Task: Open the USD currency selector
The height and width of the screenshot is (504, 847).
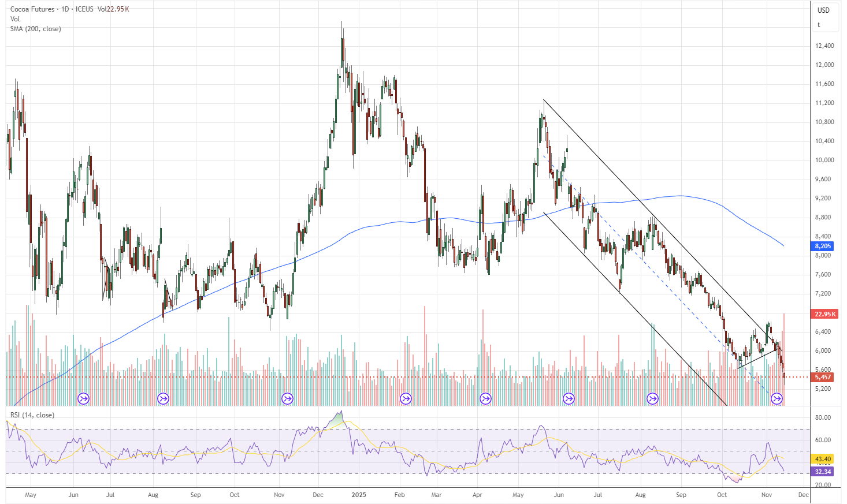Action: (823, 10)
